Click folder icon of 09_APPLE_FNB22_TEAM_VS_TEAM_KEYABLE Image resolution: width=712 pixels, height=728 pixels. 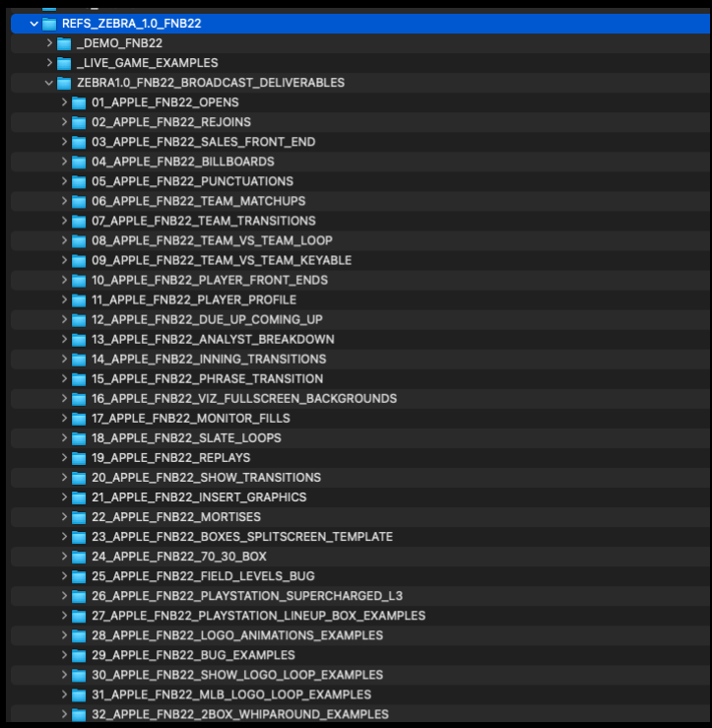pyautogui.click(x=79, y=260)
